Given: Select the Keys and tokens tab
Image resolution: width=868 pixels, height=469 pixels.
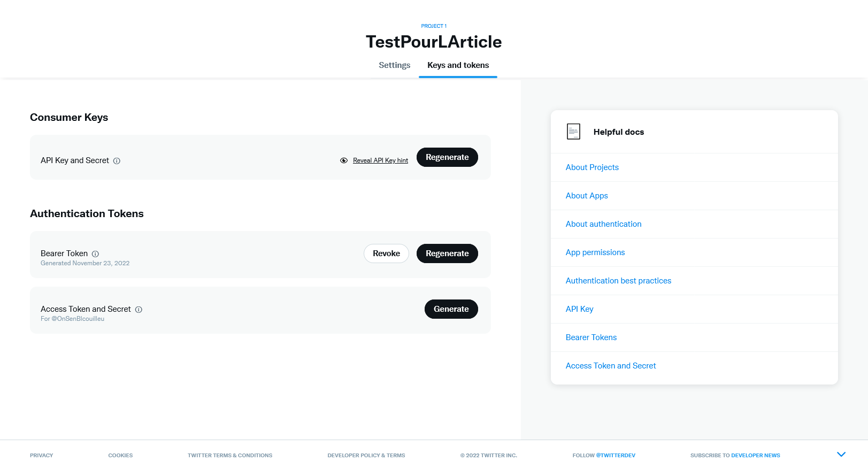Looking at the screenshot, I should pos(458,65).
